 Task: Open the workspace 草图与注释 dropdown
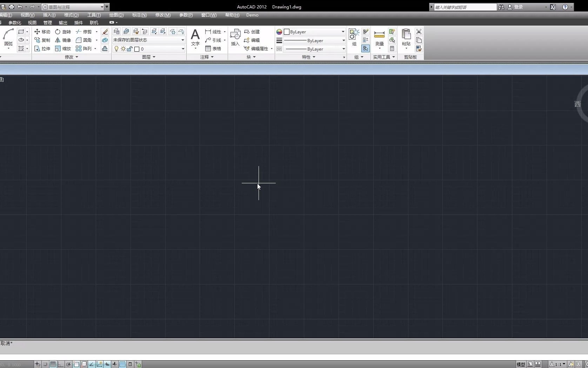point(73,7)
